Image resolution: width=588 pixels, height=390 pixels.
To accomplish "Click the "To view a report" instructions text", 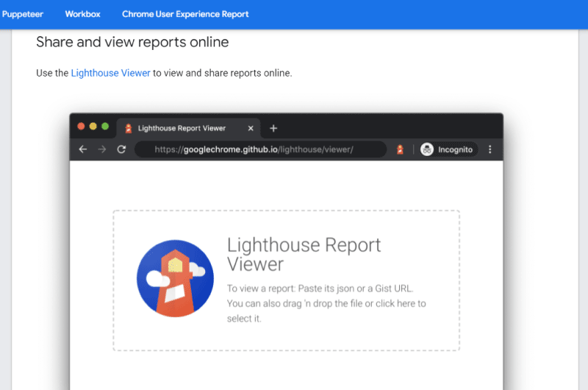I will [326, 303].
